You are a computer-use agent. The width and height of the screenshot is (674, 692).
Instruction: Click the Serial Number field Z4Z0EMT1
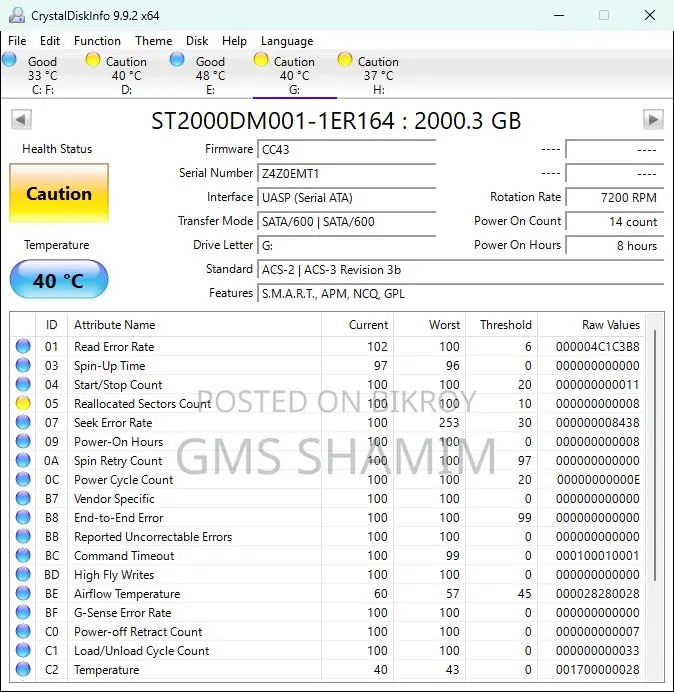click(346, 173)
